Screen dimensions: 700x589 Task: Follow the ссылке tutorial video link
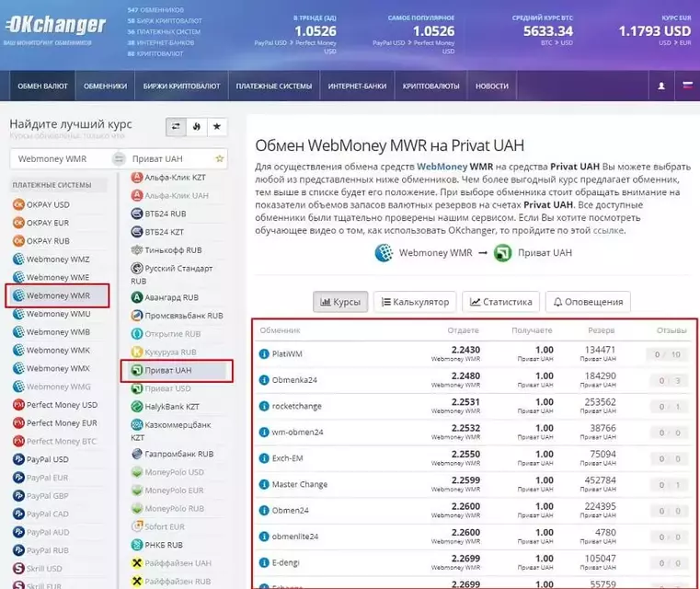pyautogui.click(x=609, y=230)
